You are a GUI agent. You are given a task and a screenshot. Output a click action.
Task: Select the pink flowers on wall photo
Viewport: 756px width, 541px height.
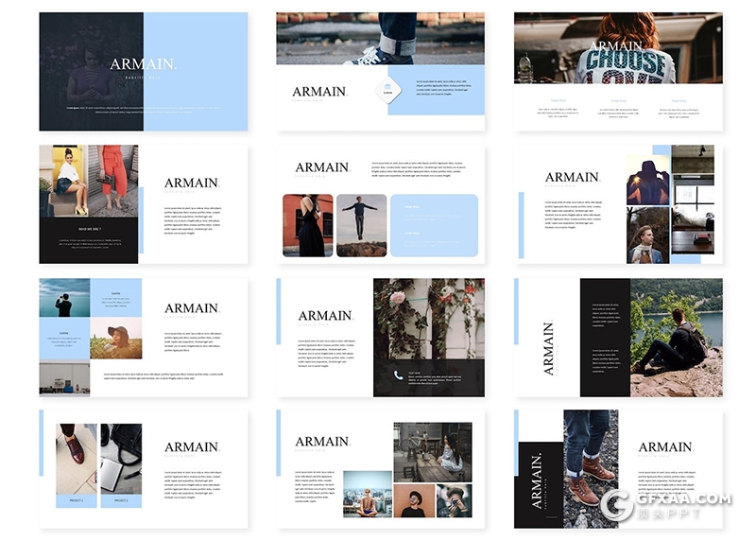[x=428, y=318]
